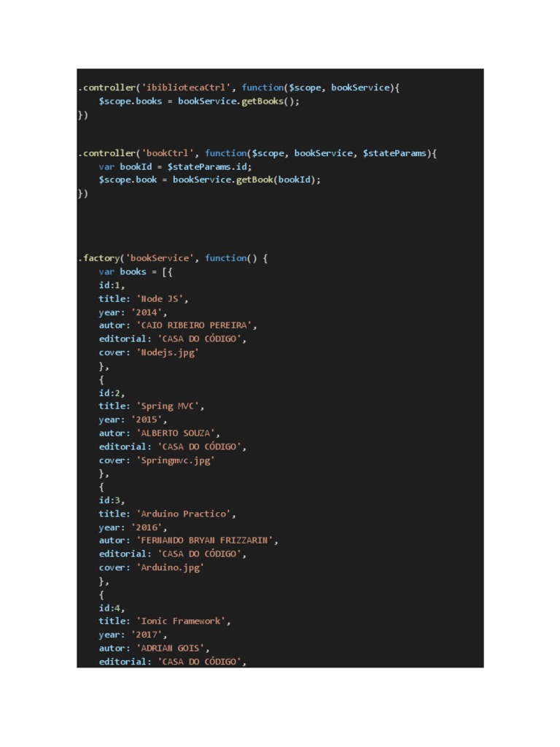The width and height of the screenshot is (560, 747).
Task: Click the 'Node JS' title value
Action: (163, 298)
